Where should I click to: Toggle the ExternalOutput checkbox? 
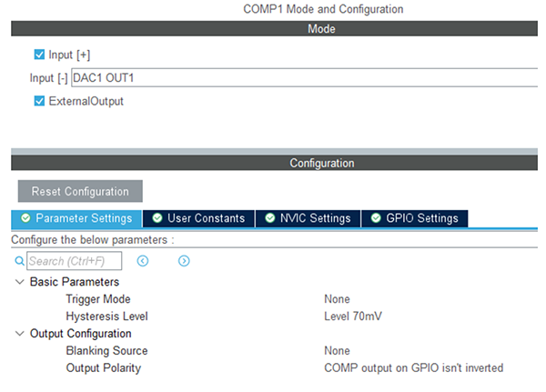[39, 101]
